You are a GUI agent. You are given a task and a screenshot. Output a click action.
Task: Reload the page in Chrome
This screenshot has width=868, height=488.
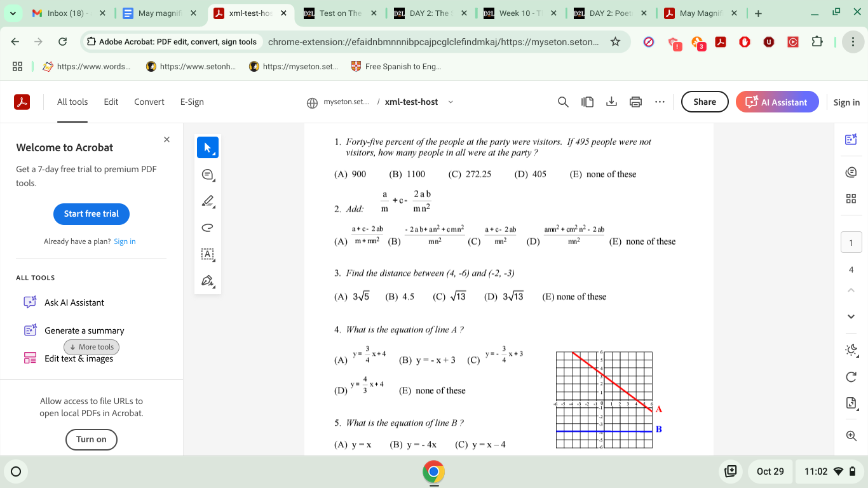(62, 42)
